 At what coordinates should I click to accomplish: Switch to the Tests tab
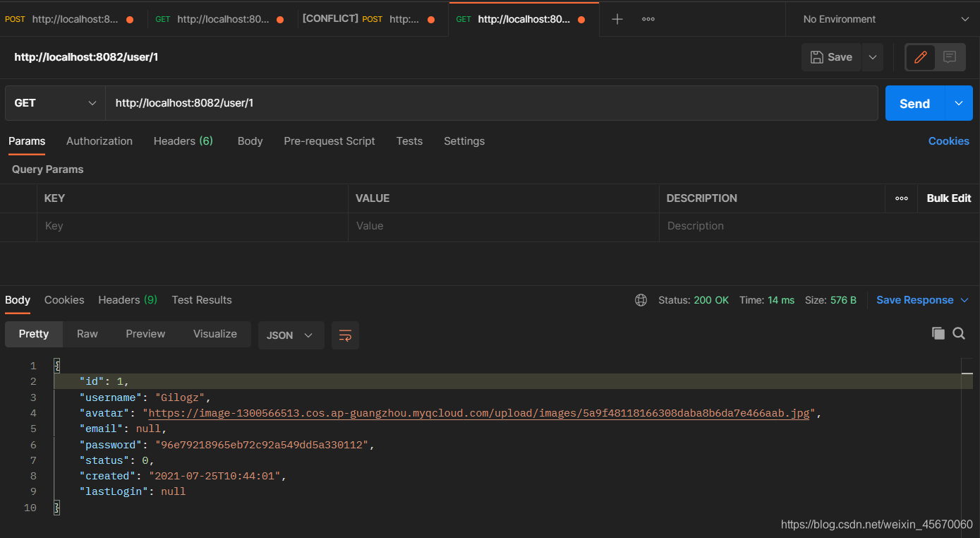point(409,141)
